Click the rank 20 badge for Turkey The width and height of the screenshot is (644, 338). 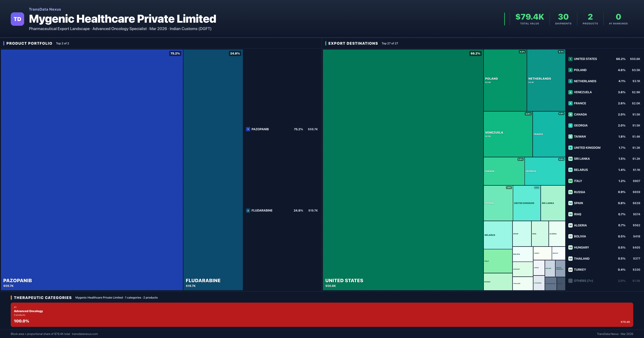pos(570,270)
